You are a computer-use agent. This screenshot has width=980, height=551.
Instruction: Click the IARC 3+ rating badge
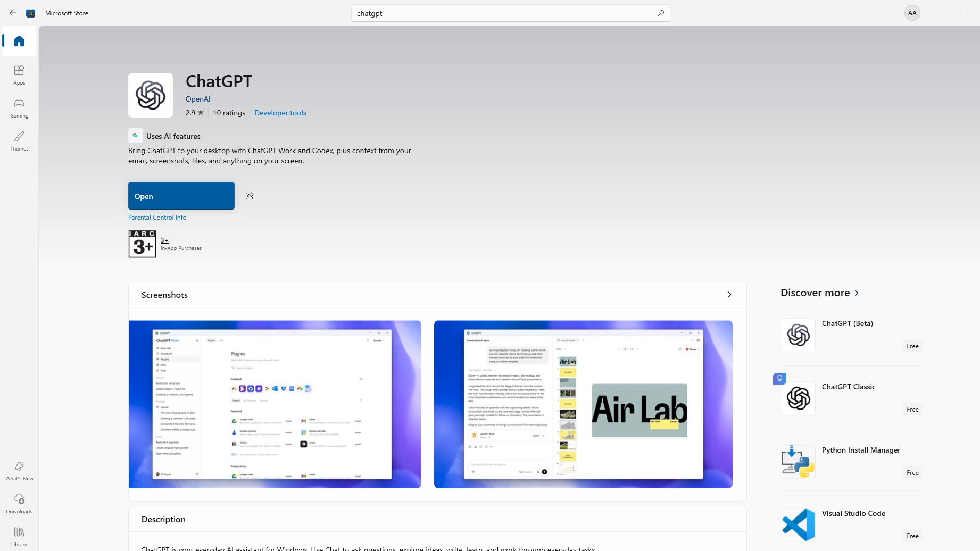coord(142,244)
